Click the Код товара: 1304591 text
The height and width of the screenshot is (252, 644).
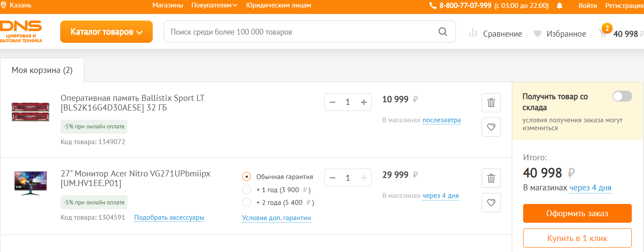click(93, 217)
